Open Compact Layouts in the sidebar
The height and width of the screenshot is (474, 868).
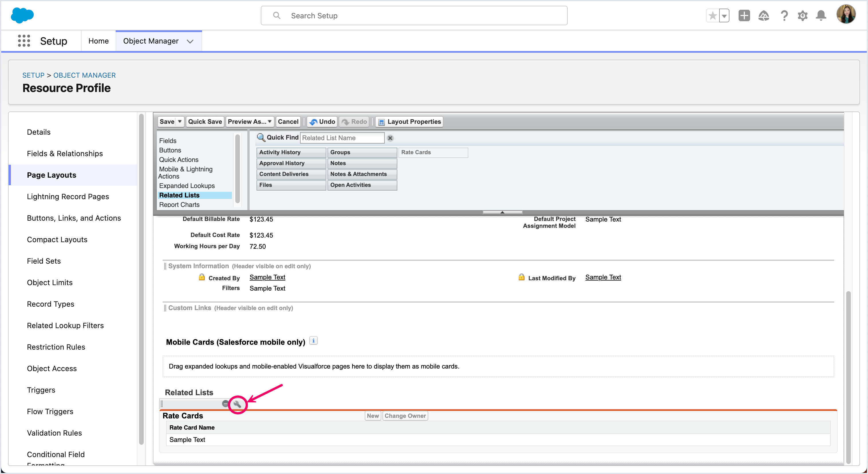click(57, 240)
